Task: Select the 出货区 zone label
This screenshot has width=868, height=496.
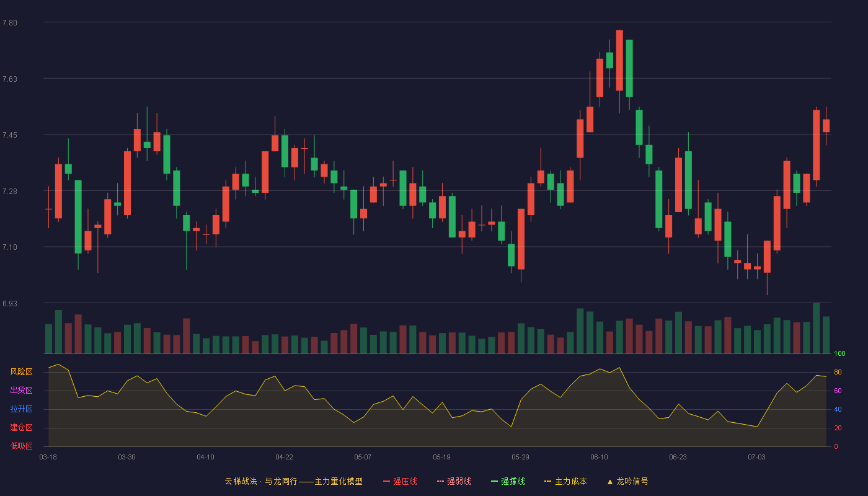Action: point(21,391)
